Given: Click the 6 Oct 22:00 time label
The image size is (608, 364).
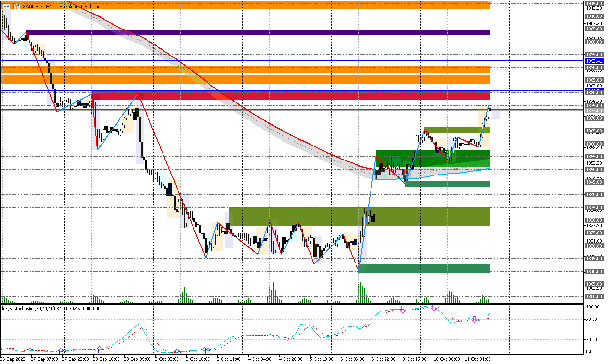Looking at the screenshot, I should point(384,359).
